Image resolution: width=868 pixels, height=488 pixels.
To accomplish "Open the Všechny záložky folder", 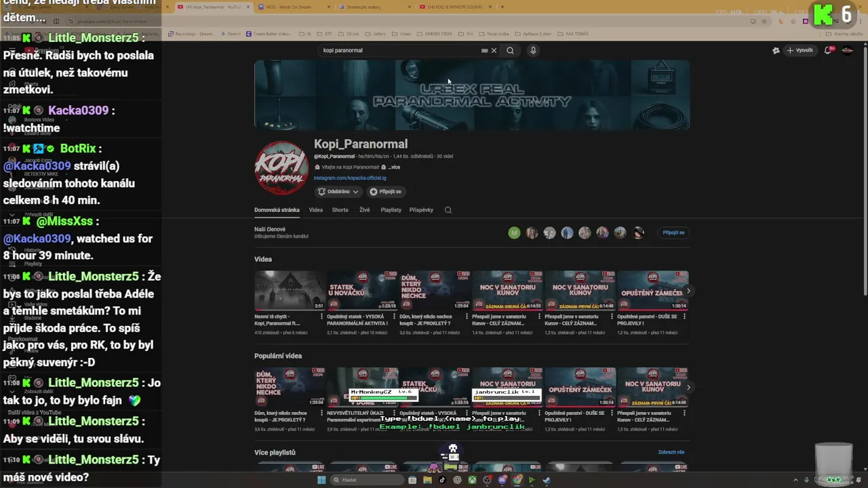I will coord(845,33).
